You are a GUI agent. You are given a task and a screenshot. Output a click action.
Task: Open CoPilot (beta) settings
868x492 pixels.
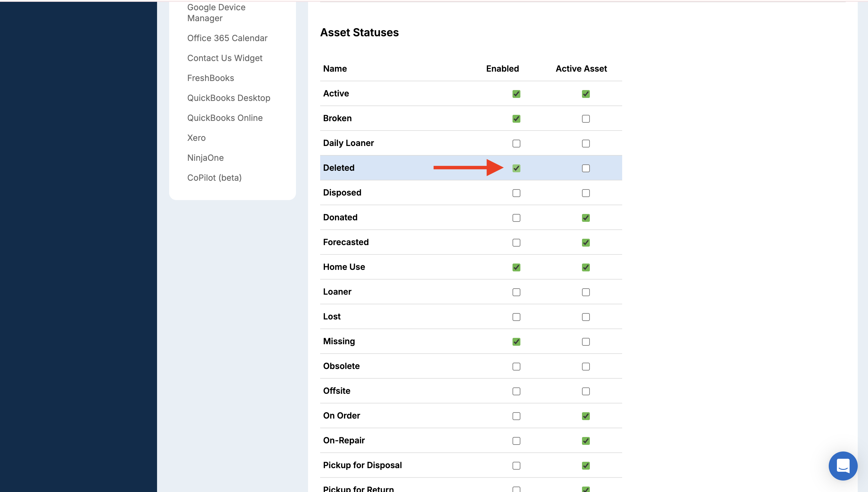pyautogui.click(x=214, y=178)
